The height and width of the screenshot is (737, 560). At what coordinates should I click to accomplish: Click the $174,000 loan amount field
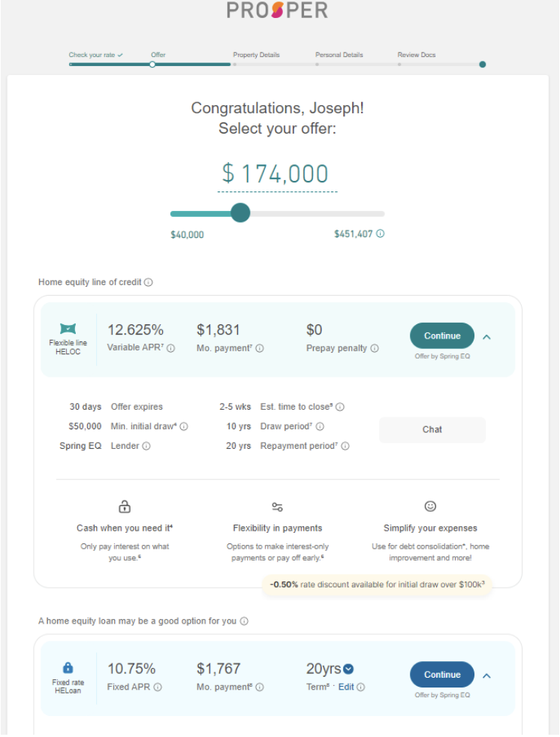(x=277, y=173)
